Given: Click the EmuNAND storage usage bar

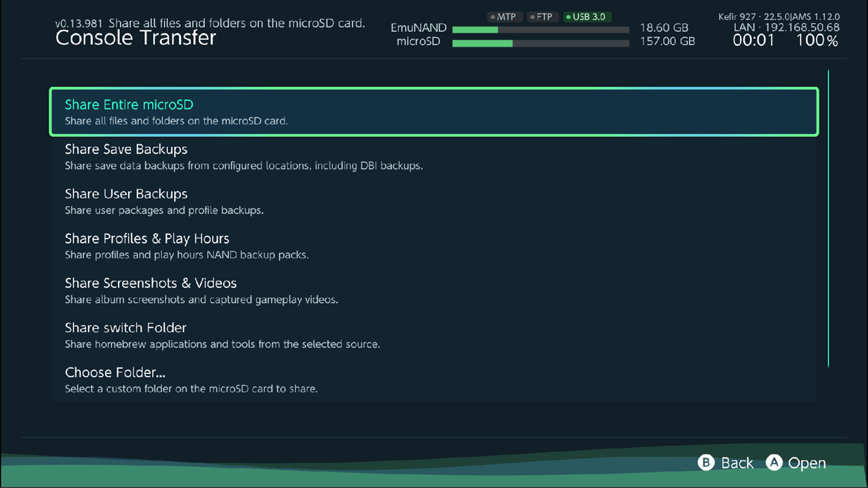Looking at the screenshot, I should pyautogui.click(x=540, y=30).
